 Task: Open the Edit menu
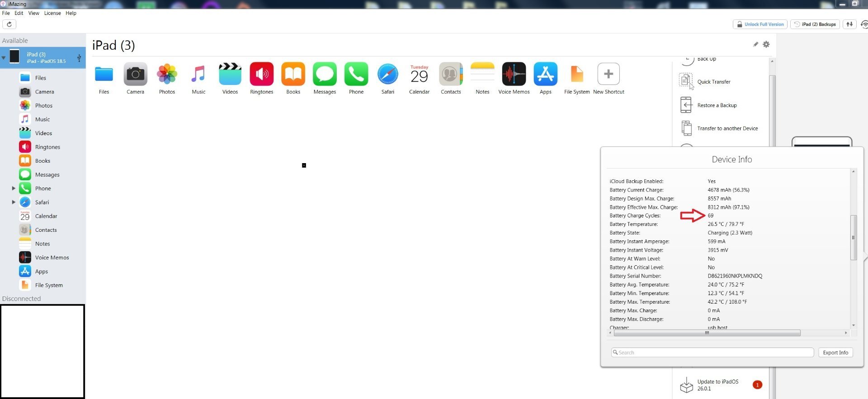tap(19, 13)
